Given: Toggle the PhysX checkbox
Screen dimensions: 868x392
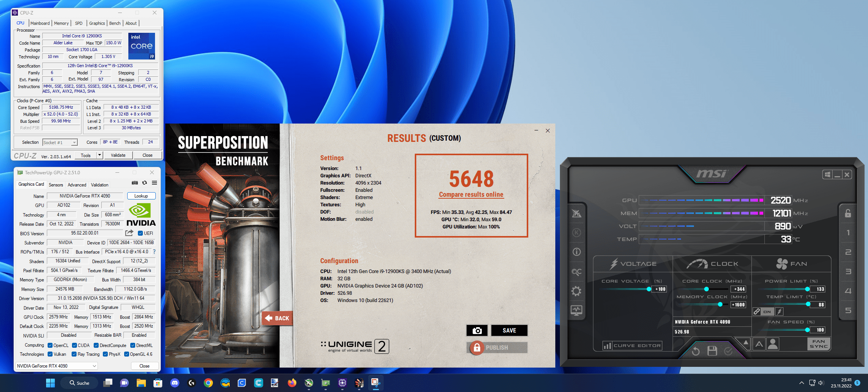Looking at the screenshot, I should 105,354.
